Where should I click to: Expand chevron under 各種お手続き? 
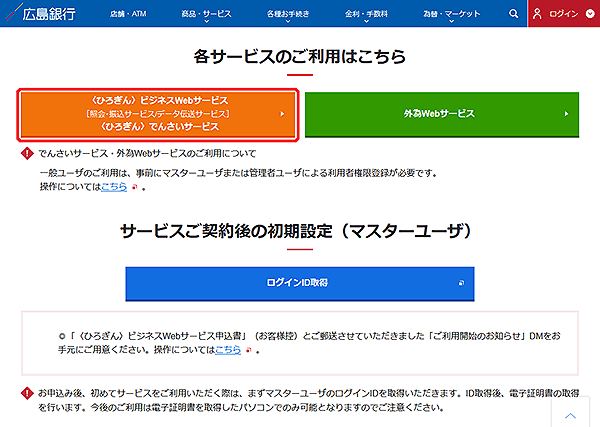tap(288, 21)
